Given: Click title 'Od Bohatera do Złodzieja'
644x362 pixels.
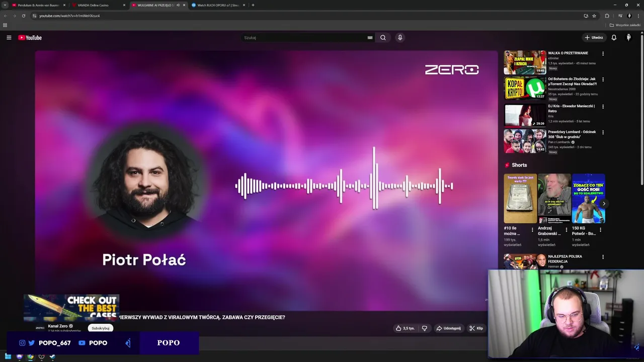Looking at the screenshot, I should click(x=573, y=81).
